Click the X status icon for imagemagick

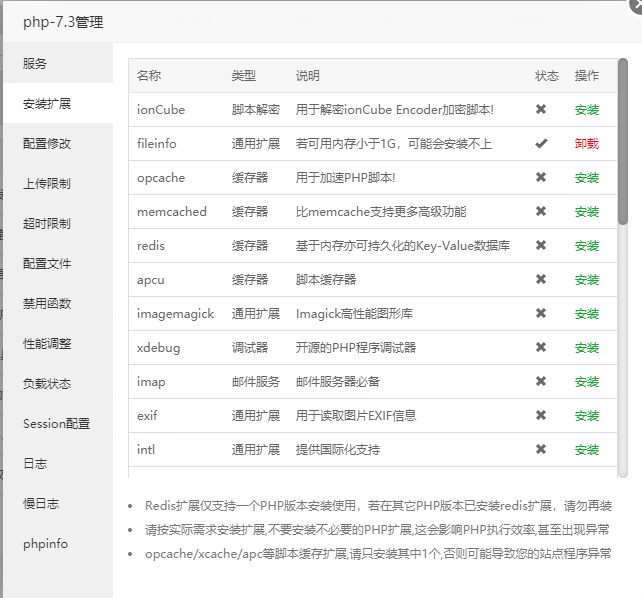coord(541,313)
